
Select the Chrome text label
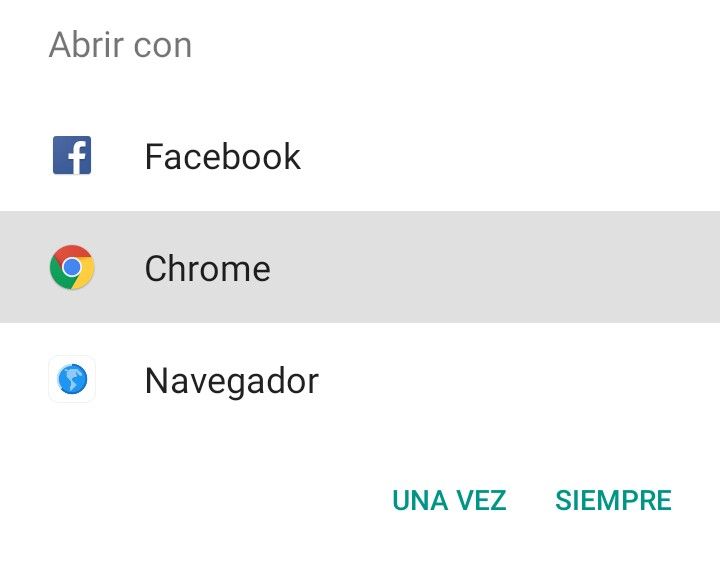pyautogui.click(x=208, y=268)
